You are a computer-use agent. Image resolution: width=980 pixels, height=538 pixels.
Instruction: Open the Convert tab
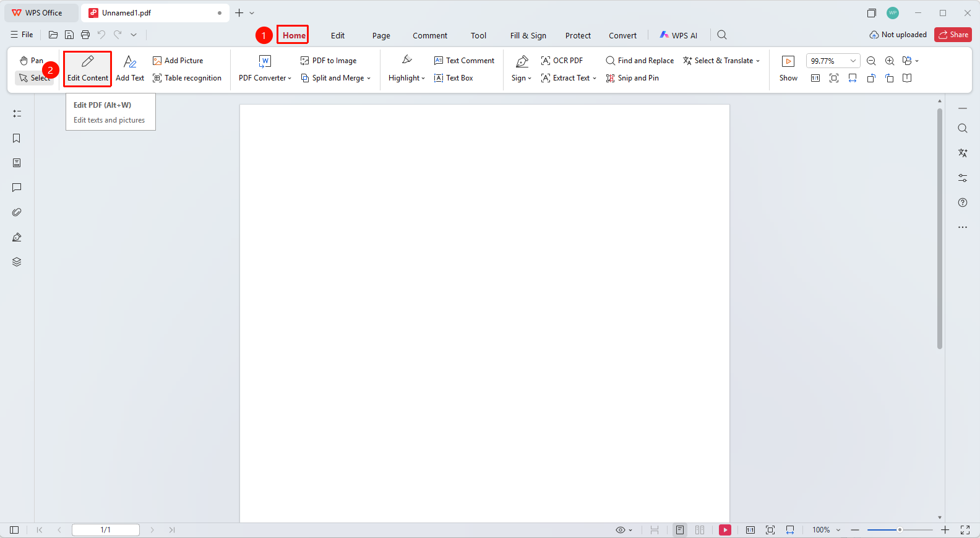tap(622, 35)
